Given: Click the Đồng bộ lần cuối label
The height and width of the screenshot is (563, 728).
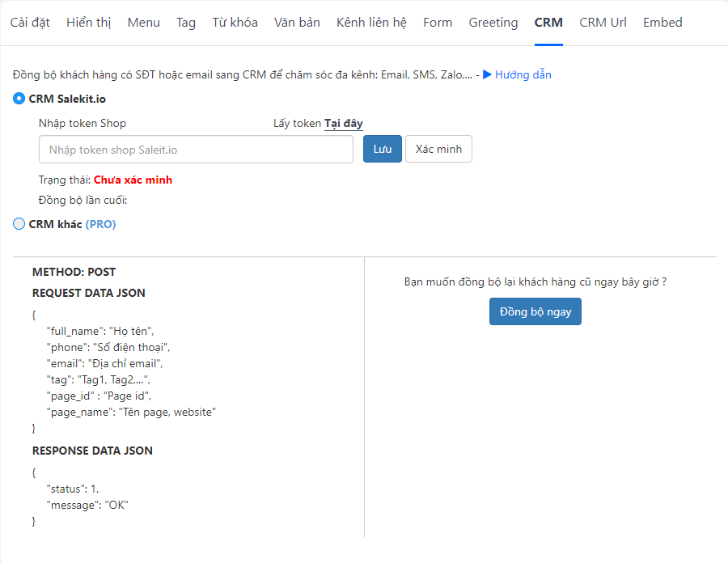Looking at the screenshot, I should tap(83, 200).
